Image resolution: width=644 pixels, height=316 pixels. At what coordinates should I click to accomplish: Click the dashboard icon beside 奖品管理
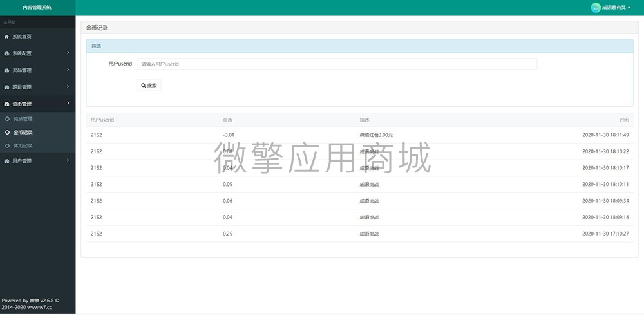[6, 70]
